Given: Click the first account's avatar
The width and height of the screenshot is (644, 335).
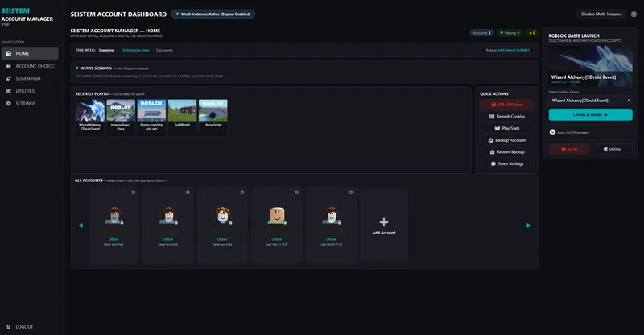Looking at the screenshot, I should 114,215.
